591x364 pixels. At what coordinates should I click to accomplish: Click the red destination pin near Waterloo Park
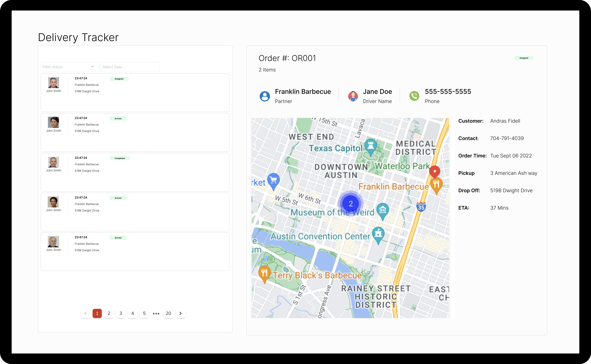point(435,171)
